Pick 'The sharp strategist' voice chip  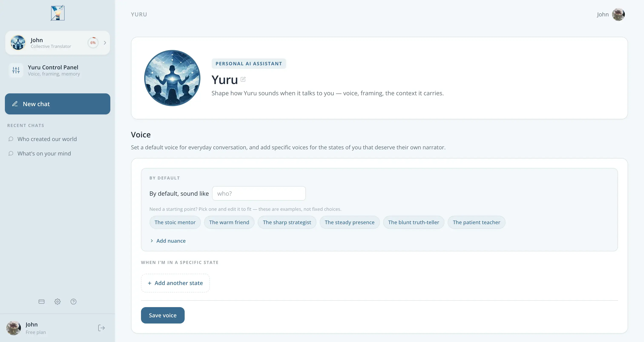point(287,222)
